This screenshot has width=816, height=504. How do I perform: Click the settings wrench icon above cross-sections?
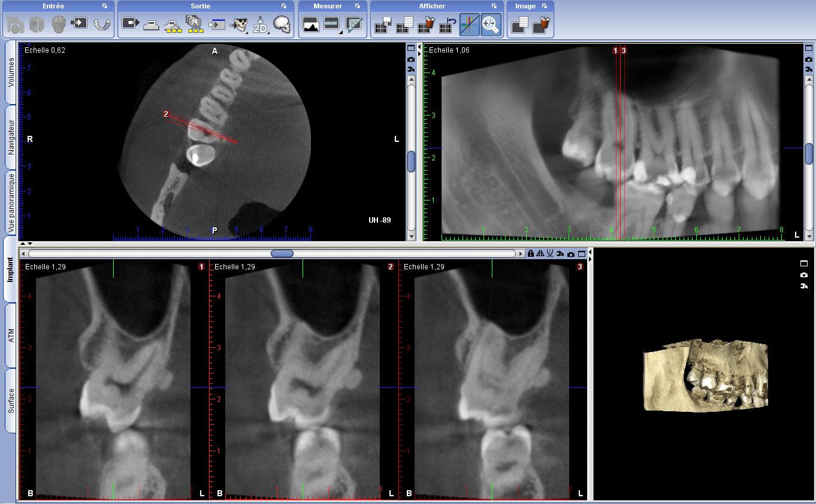coord(560,254)
